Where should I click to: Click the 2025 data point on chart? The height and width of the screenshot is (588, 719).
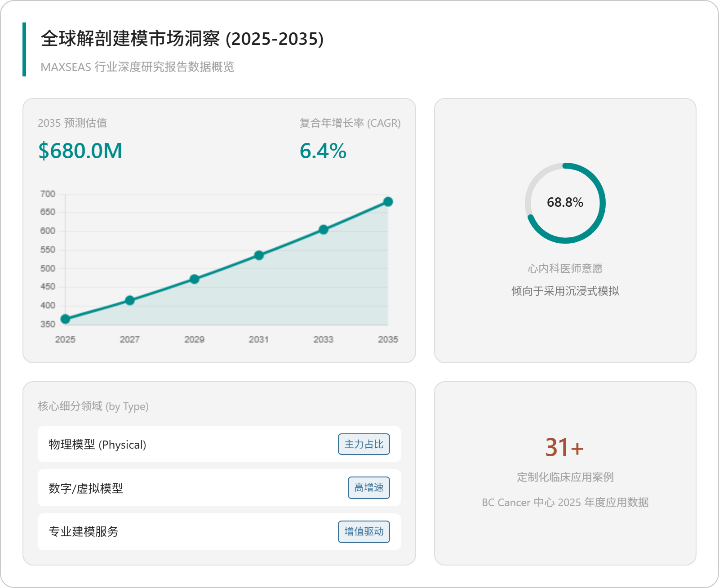point(65,319)
